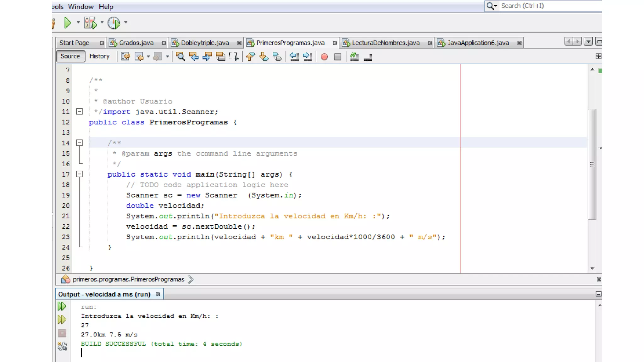
Task: Run the project with green play icon
Action: (67, 23)
